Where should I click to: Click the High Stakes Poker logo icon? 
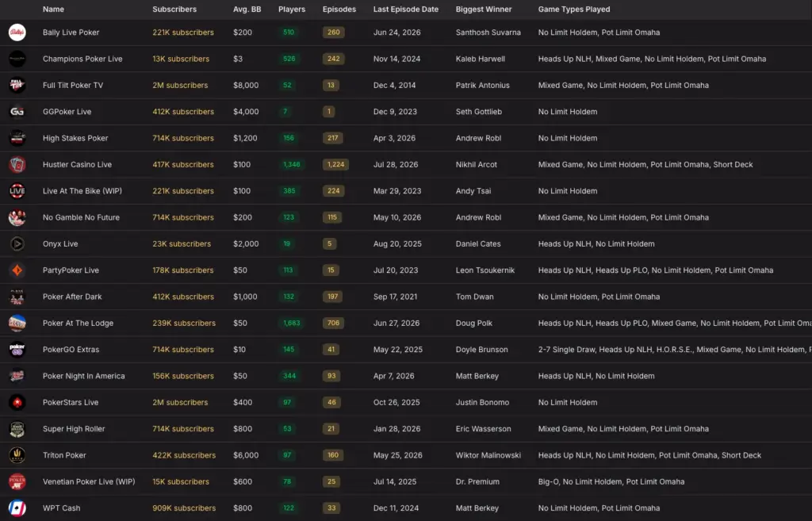[17, 138]
